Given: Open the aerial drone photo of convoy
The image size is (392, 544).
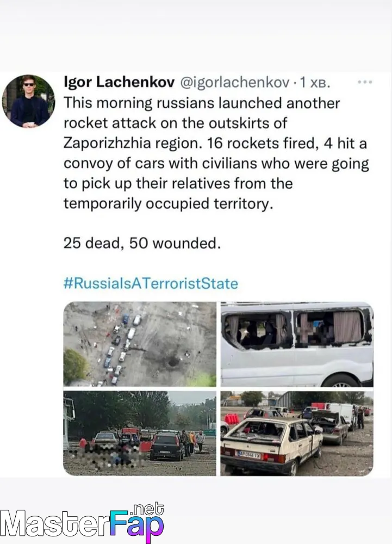Looking at the screenshot, I should pyautogui.click(x=140, y=344).
